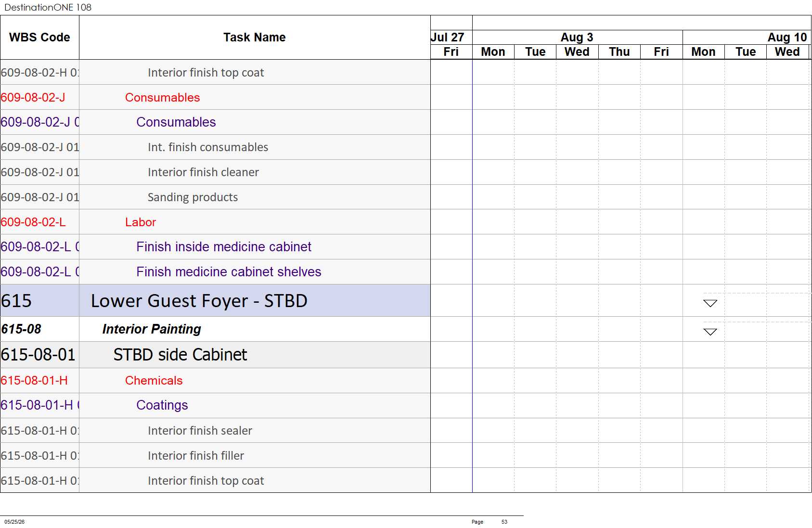Click the Aug 3 week header
Image resolution: width=812 pixels, height=528 pixels.
pos(577,37)
